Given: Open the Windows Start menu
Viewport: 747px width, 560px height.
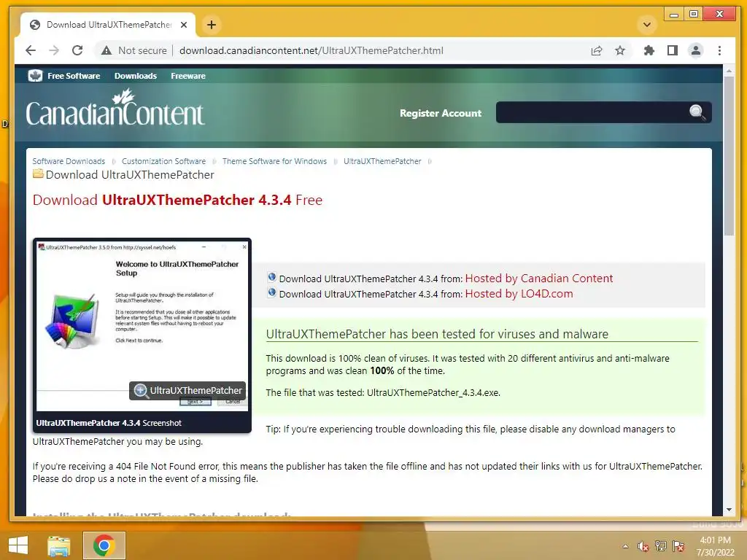Looking at the screenshot, I should (x=18, y=545).
